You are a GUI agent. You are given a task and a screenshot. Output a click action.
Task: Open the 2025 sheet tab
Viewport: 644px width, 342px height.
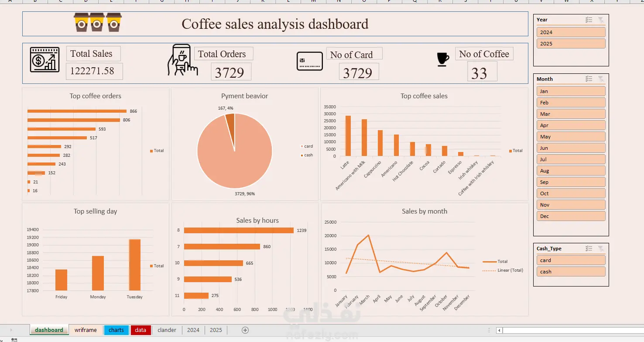216,330
